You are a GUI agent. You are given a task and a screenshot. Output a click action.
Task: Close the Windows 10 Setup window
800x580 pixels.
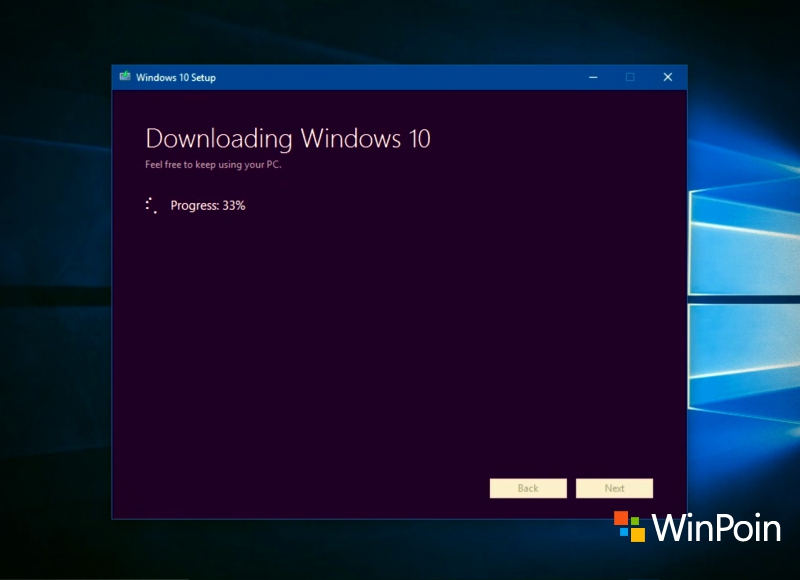click(x=667, y=77)
